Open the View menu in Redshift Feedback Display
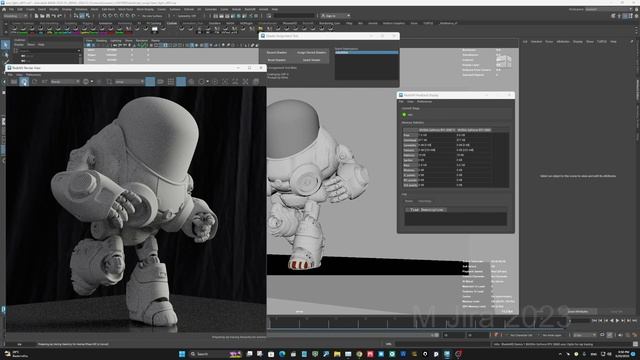This screenshot has height=360, width=640. tap(410, 102)
